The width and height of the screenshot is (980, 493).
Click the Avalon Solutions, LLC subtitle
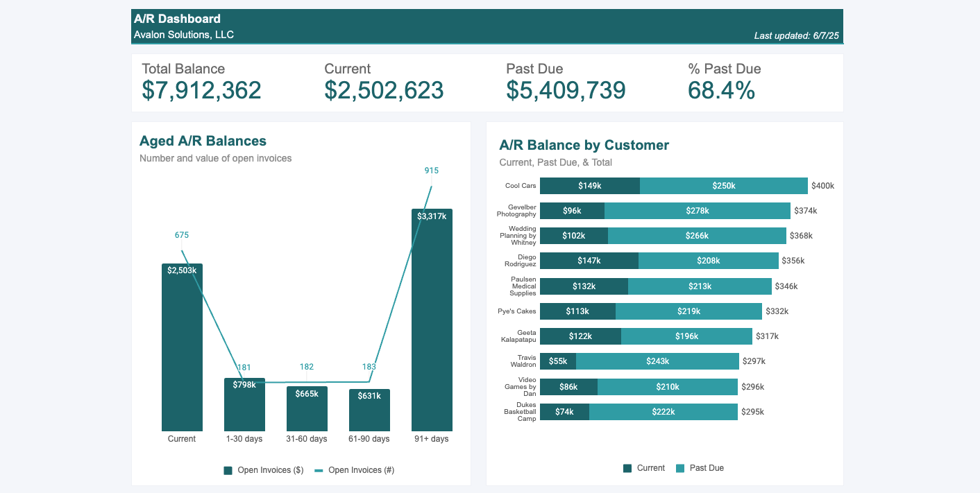click(x=184, y=34)
